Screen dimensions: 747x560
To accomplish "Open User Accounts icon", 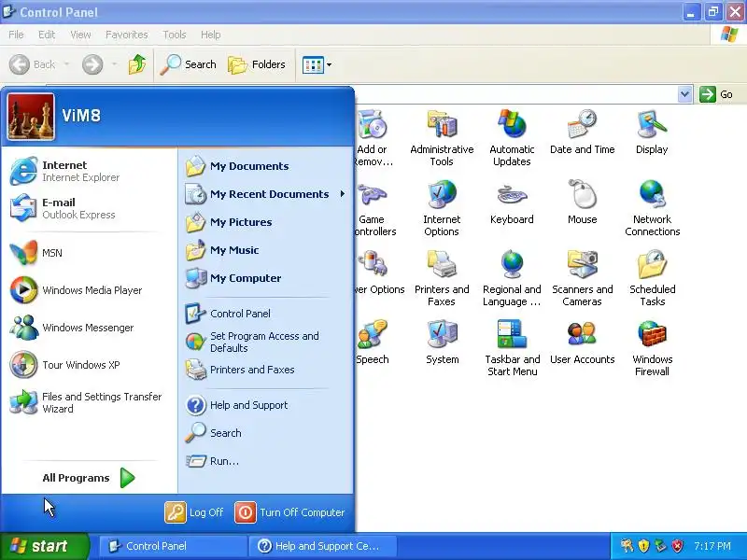I will click(582, 343).
